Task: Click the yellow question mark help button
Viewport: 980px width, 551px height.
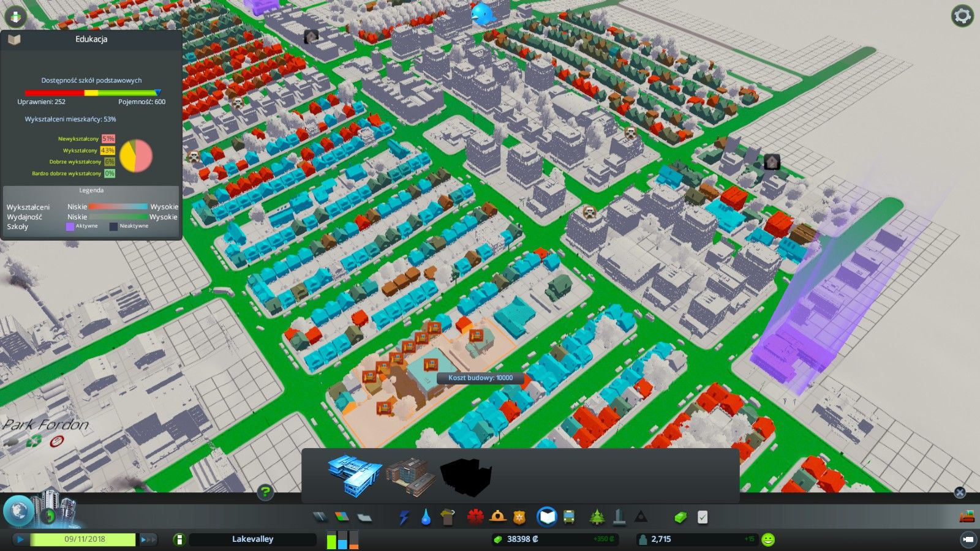Action: point(264,492)
